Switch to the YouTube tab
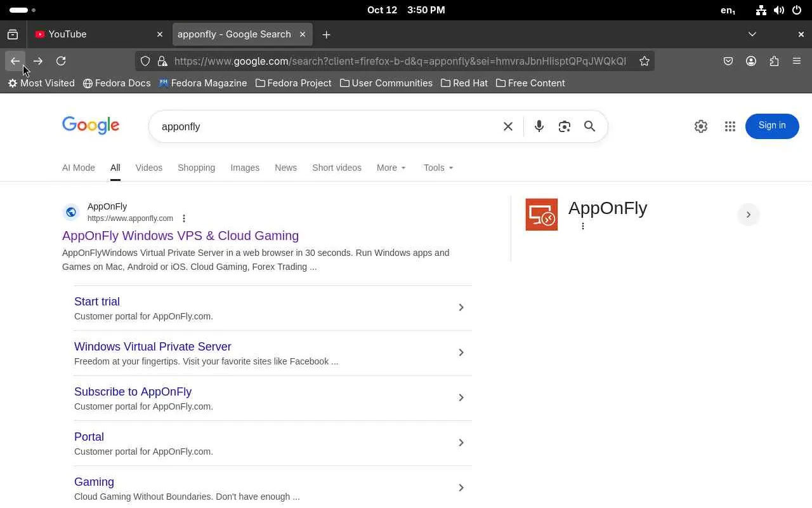812x508 pixels. [98, 34]
